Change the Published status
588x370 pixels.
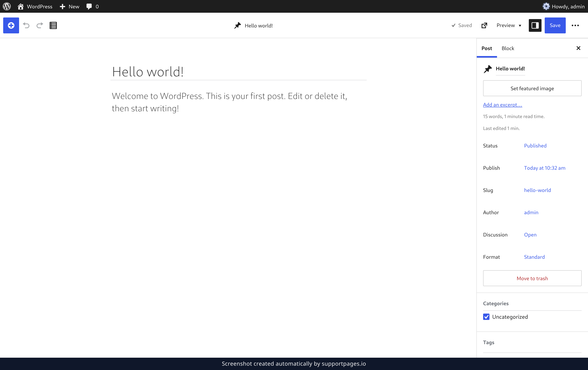click(x=535, y=146)
